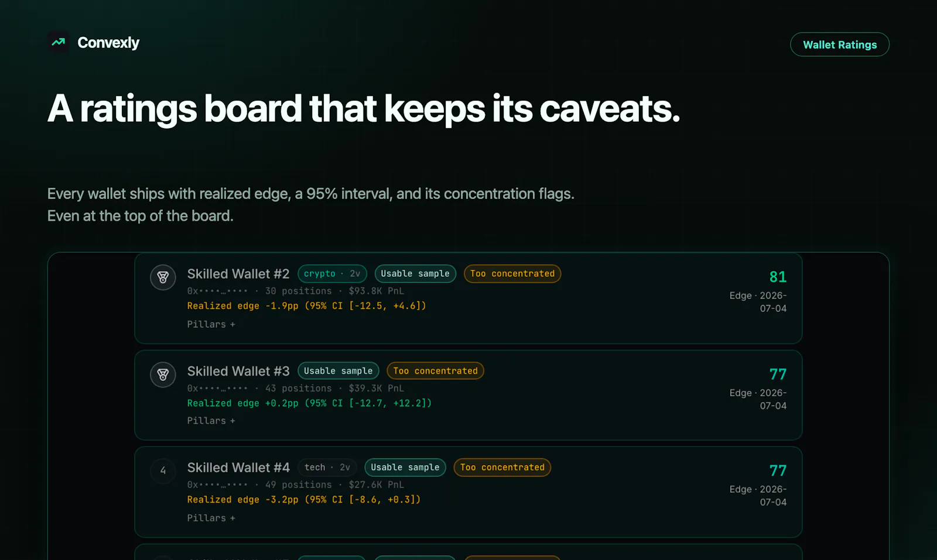Click the headline 'A ratings board that keeps its caveats.'
937x560 pixels.
[364, 109]
